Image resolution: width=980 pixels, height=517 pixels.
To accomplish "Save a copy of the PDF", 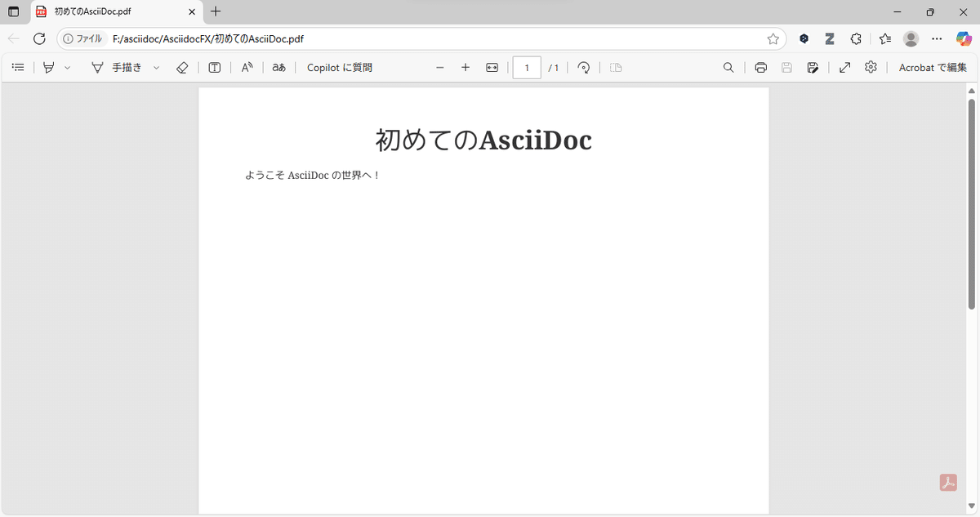I will [786, 67].
